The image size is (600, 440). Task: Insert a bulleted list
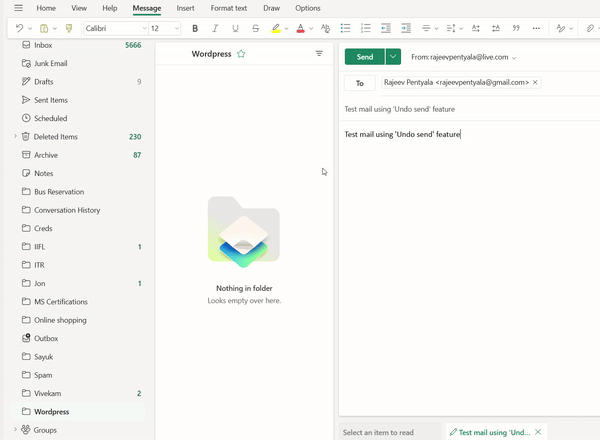tap(345, 29)
